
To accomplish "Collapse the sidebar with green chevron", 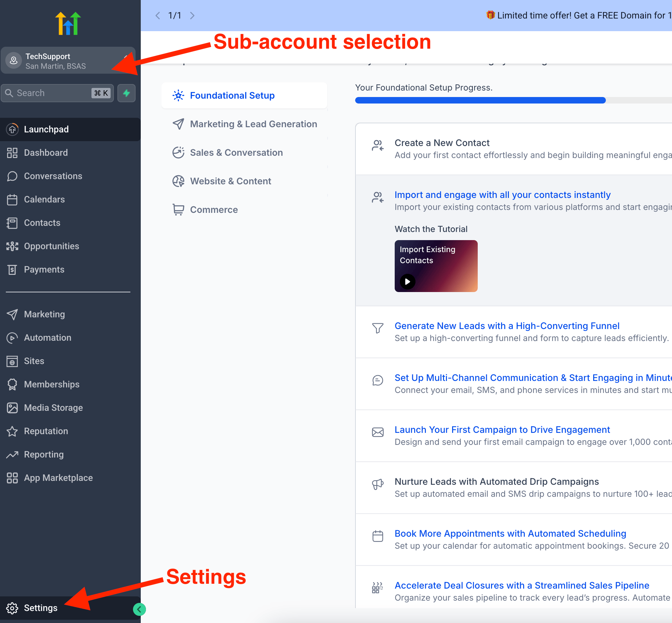I will tap(139, 609).
